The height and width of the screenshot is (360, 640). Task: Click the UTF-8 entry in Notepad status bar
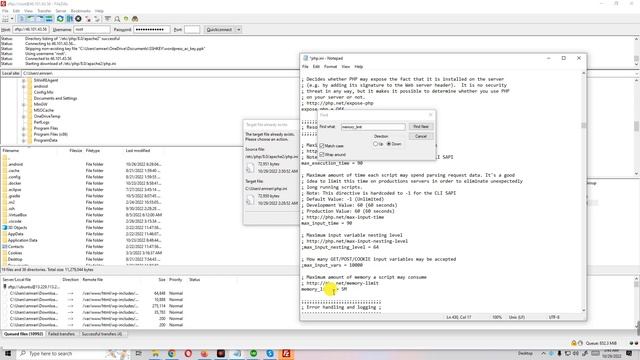point(554,317)
